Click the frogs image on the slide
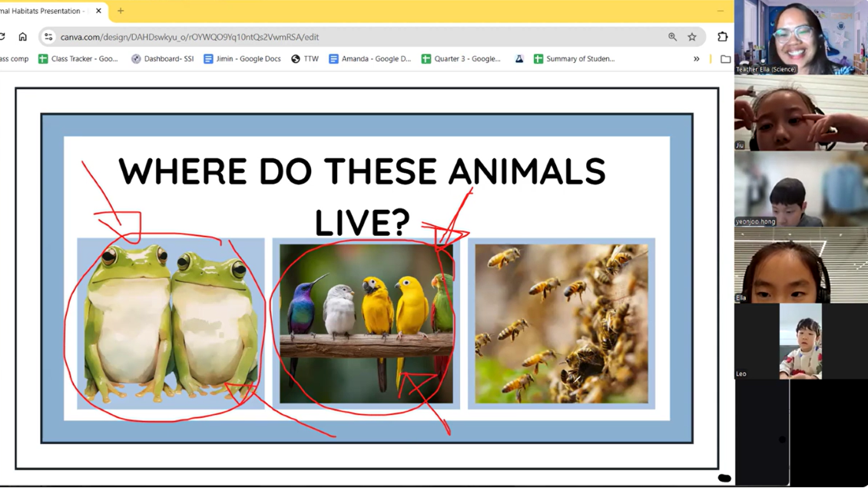 pos(171,323)
